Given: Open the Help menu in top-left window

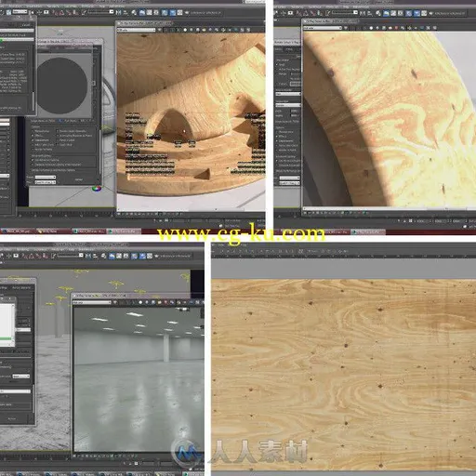Looking at the screenshot, I should pyautogui.click(x=103, y=7).
